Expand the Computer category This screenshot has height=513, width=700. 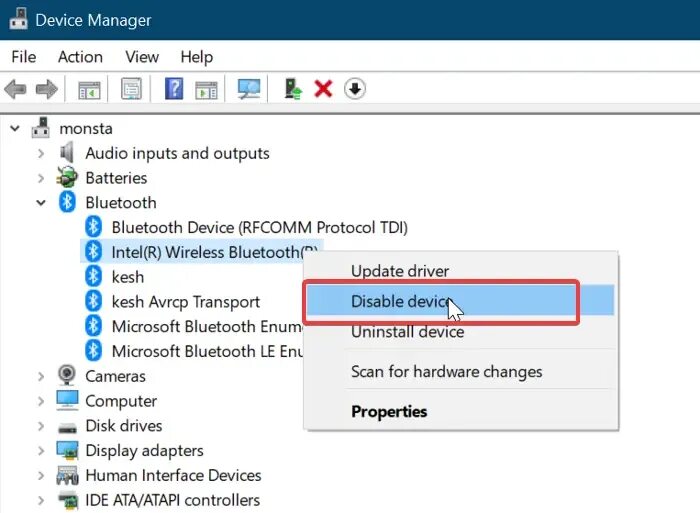41,401
